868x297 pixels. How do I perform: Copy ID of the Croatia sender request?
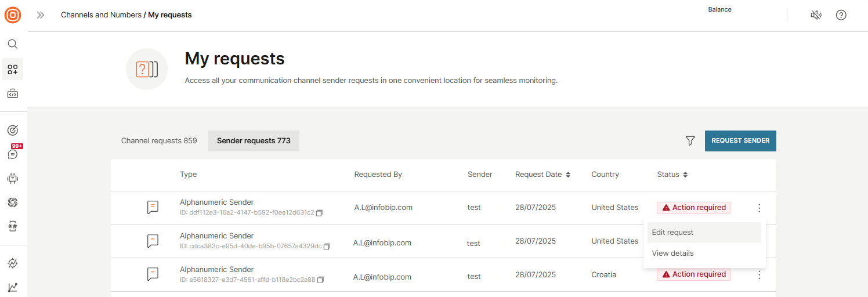(x=321, y=280)
